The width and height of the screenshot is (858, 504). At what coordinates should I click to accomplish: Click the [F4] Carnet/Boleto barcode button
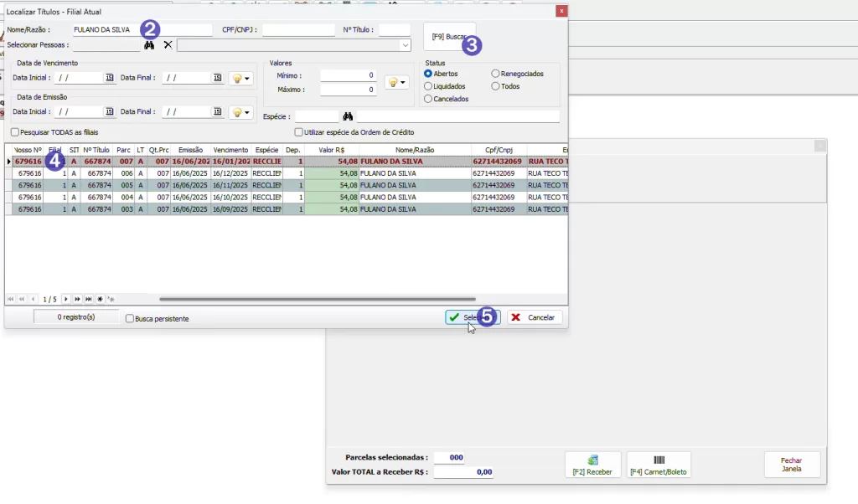pos(658,465)
